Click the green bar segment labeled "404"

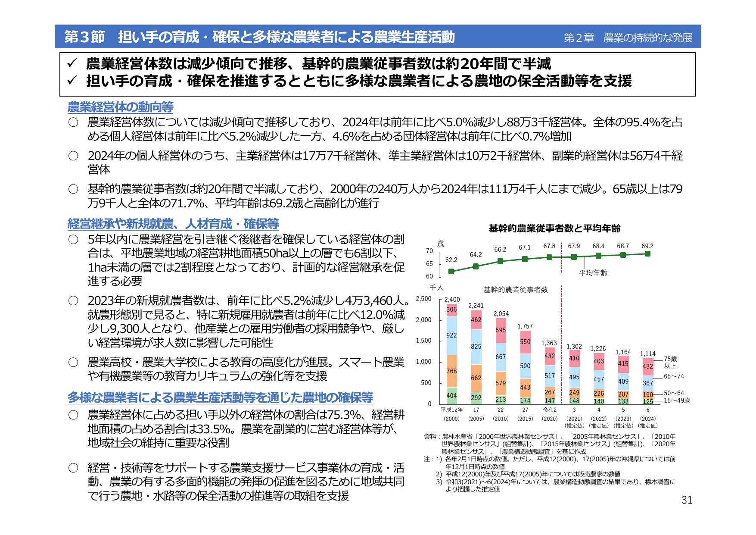pos(451,396)
